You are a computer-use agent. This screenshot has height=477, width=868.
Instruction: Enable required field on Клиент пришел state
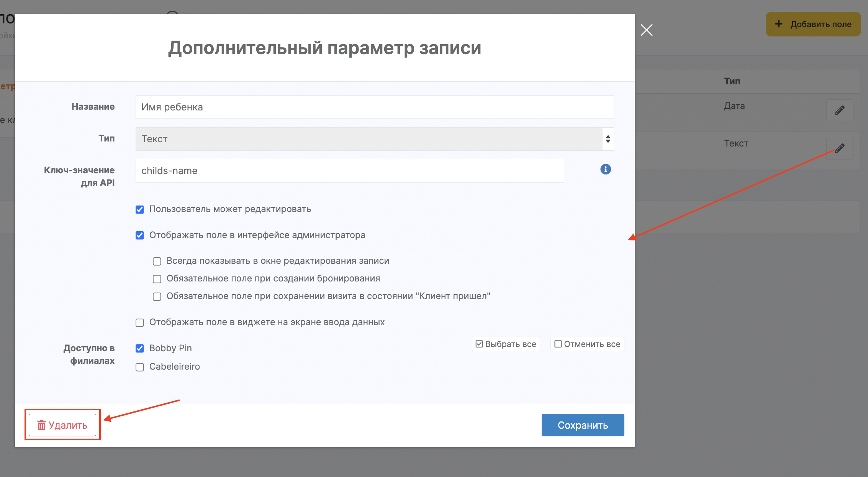point(157,297)
